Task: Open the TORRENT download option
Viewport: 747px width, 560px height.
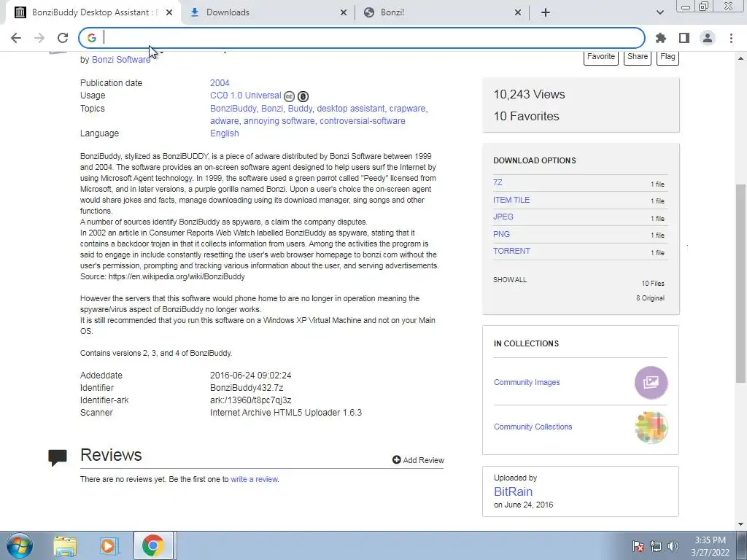Action: (x=511, y=251)
